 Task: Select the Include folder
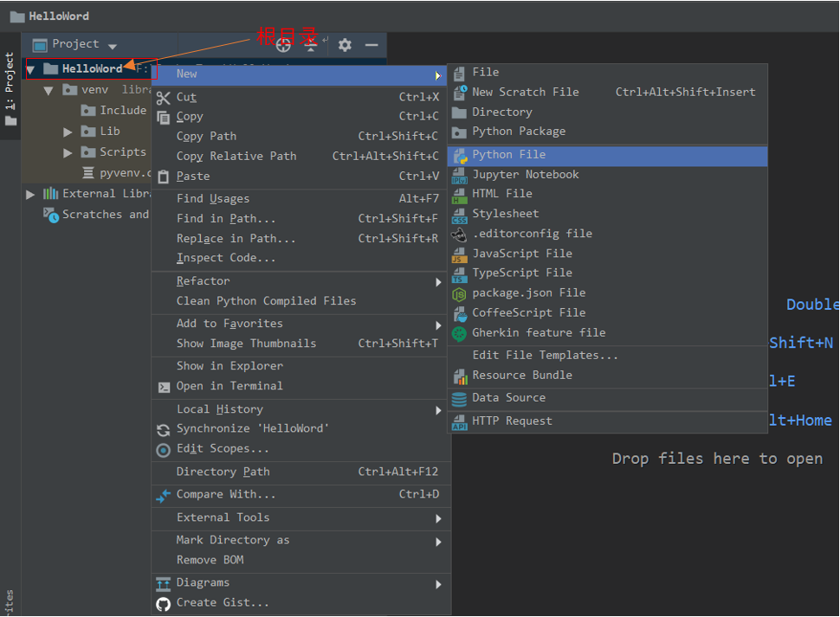[113, 111]
